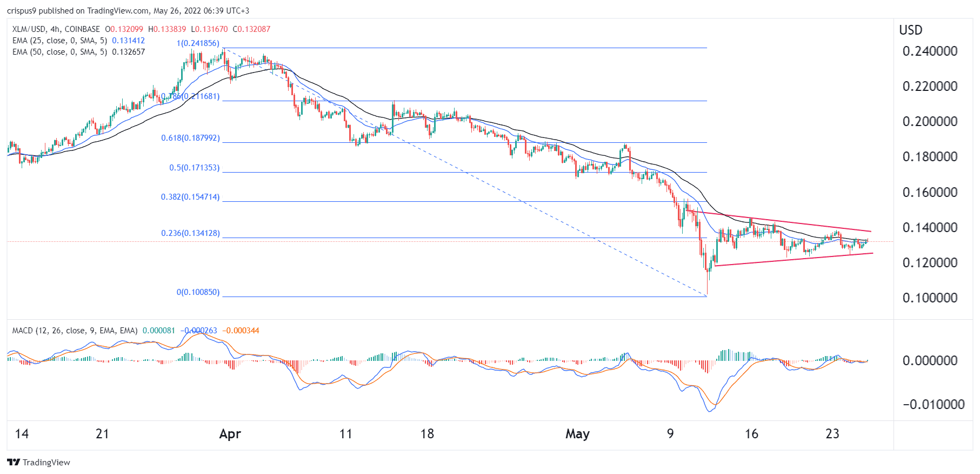The height and width of the screenshot is (474, 980).
Task: Click the USD currency label on price axis
Action: (x=911, y=30)
